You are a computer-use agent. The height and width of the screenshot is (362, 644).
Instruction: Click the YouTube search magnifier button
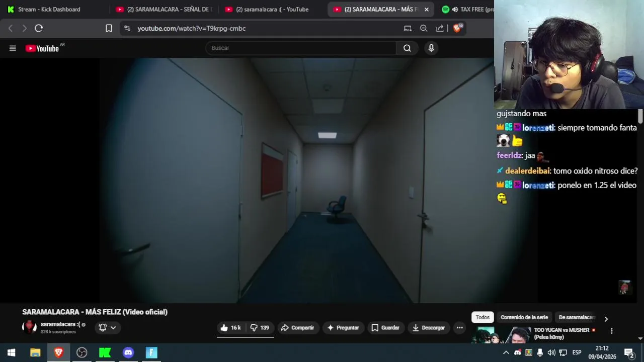tap(407, 48)
